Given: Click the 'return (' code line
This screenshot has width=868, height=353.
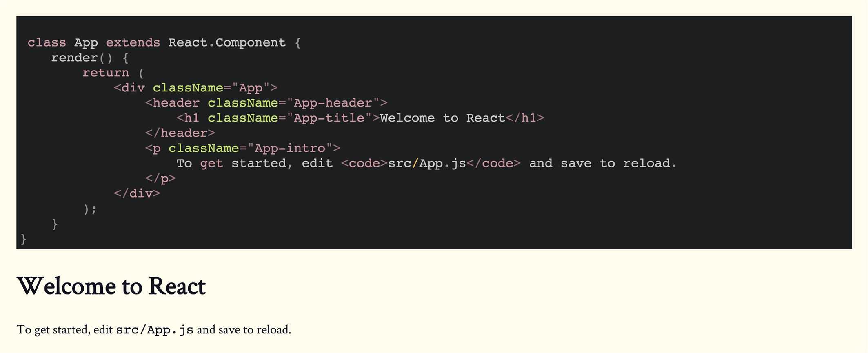Looking at the screenshot, I should pos(113,73).
